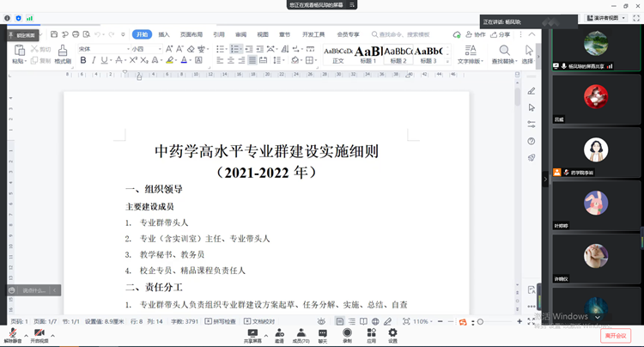This screenshot has height=347, width=644.
Task: Turn on camera (开启视频)
Action: point(39,336)
